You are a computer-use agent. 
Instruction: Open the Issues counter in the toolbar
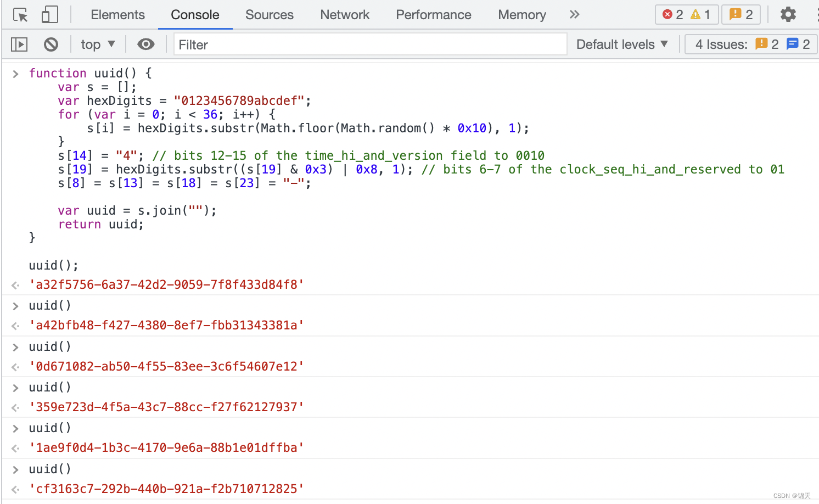(741, 14)
